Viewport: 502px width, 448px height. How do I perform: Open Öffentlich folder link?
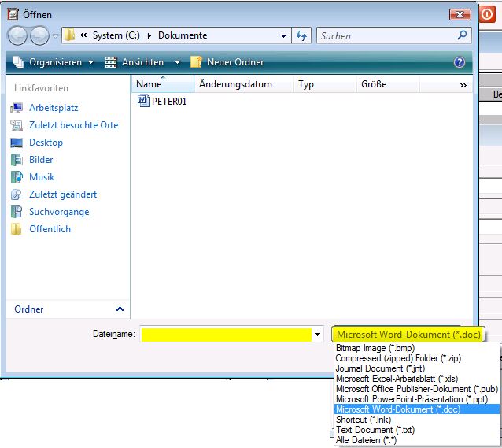click(x=50, y=229)
